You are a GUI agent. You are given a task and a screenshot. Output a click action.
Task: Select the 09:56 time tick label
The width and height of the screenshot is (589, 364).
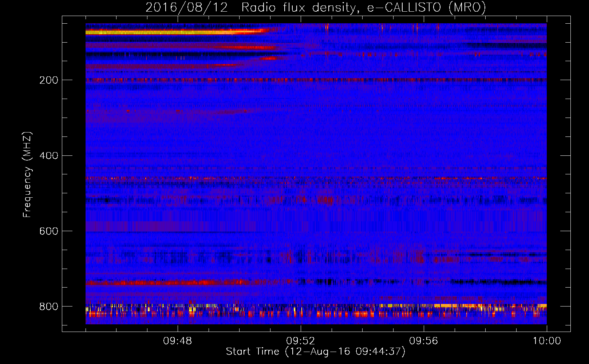(424, 341)
